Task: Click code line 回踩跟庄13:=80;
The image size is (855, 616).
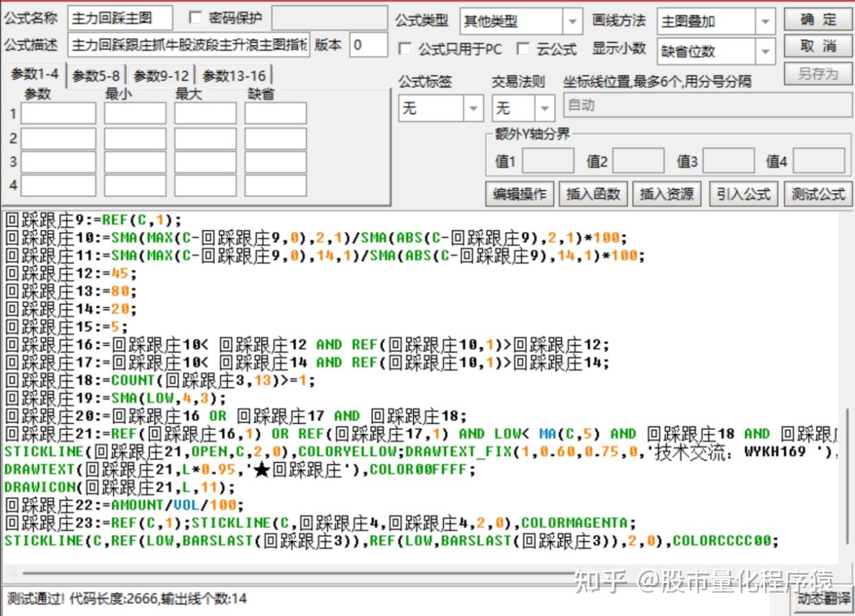Action: (x=70, y=291)
